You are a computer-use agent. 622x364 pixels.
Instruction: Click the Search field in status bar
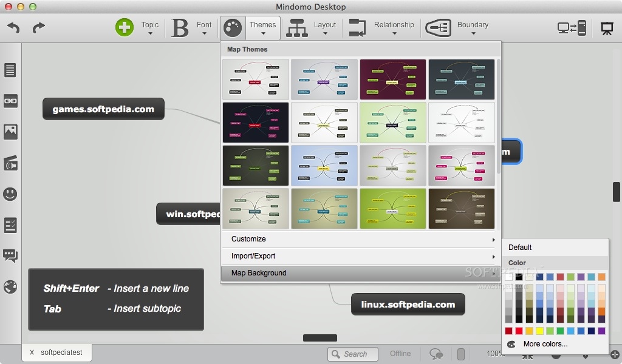tap(353, 354)
